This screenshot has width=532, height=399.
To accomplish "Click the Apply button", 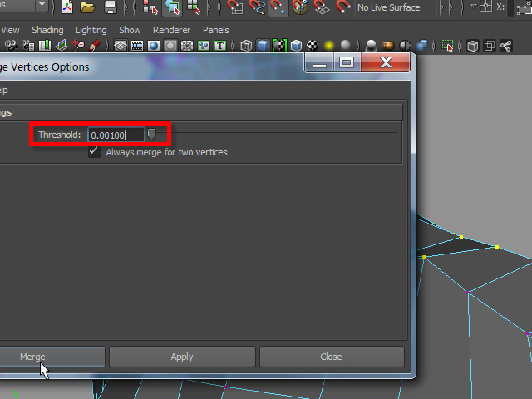I will (x=182, y=357).
